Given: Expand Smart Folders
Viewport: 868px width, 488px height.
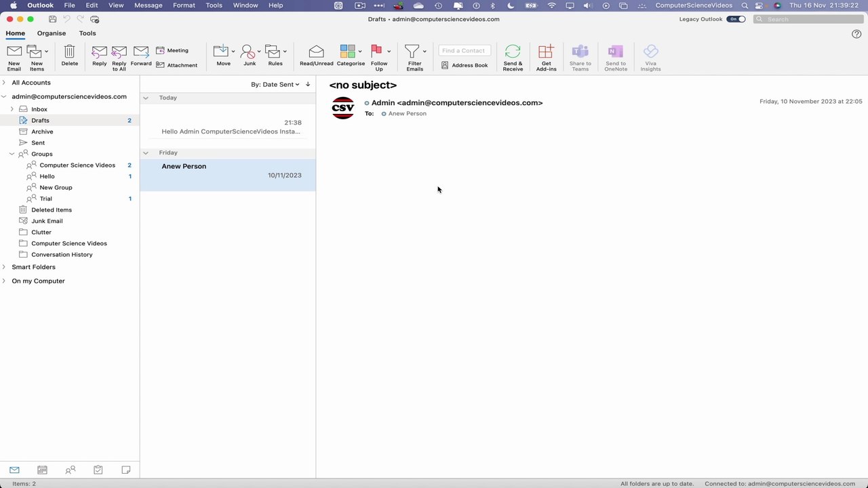Looking at the screenshot, I should pyautogui.click(x=4, y=267).
